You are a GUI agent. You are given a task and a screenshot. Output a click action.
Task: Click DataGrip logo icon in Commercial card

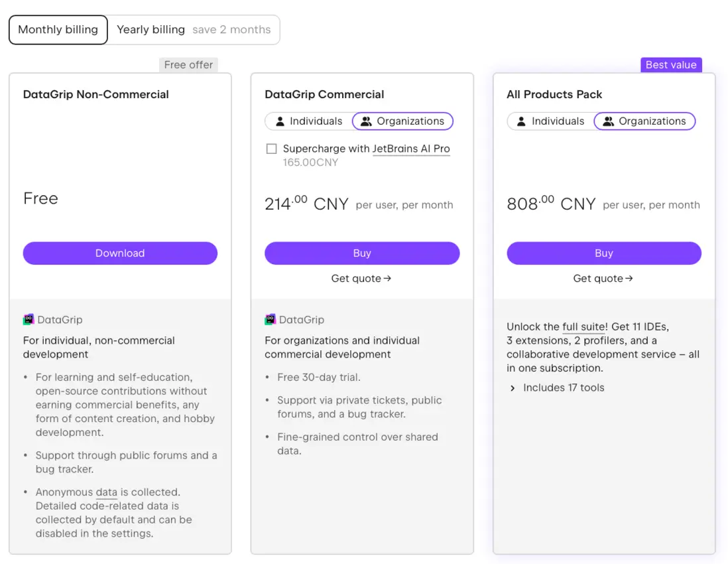tap(271, 320)
